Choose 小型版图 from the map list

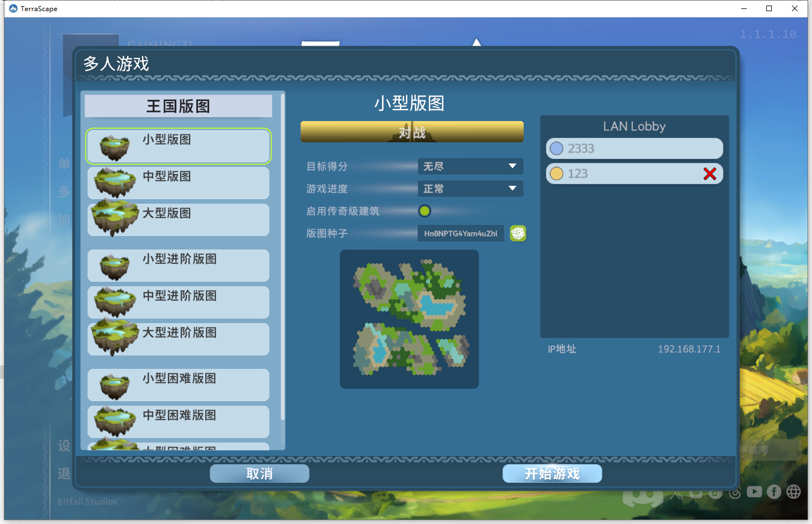tap(178, 146)
